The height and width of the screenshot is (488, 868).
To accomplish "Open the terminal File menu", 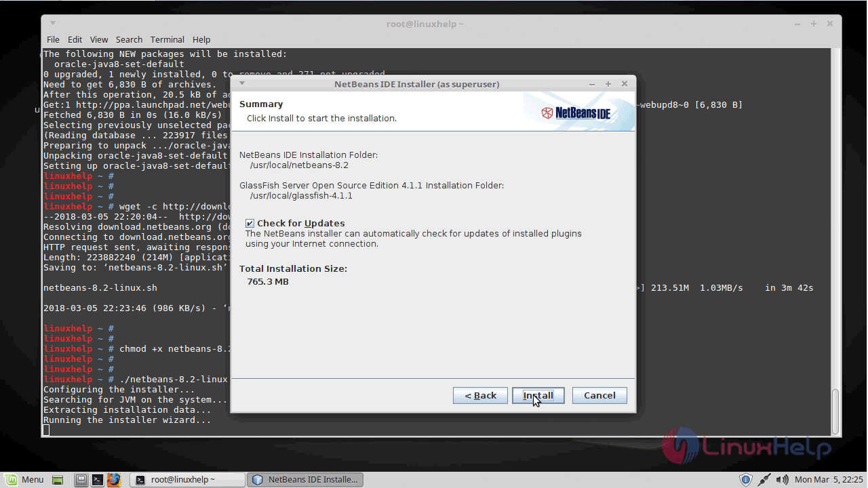I will (x=53, y=39).
